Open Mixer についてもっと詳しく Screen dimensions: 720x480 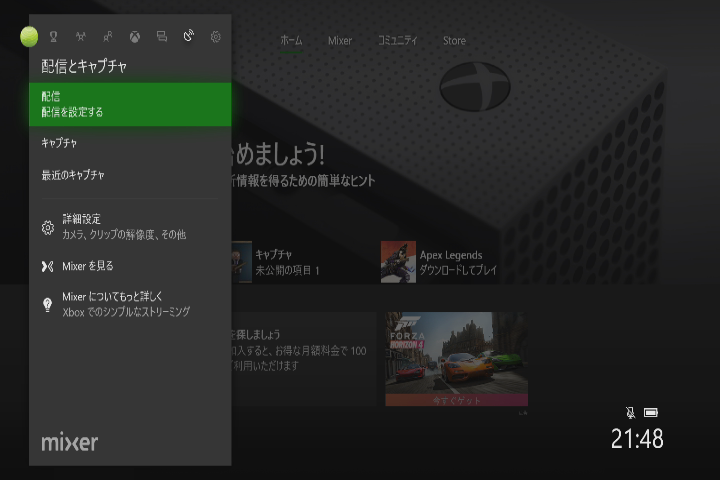(x=130, y=304)
